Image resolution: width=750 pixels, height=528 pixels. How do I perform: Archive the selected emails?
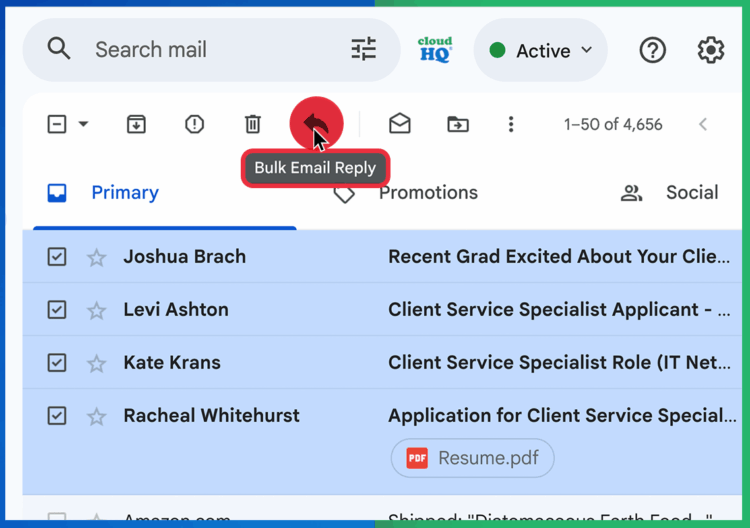136,124
